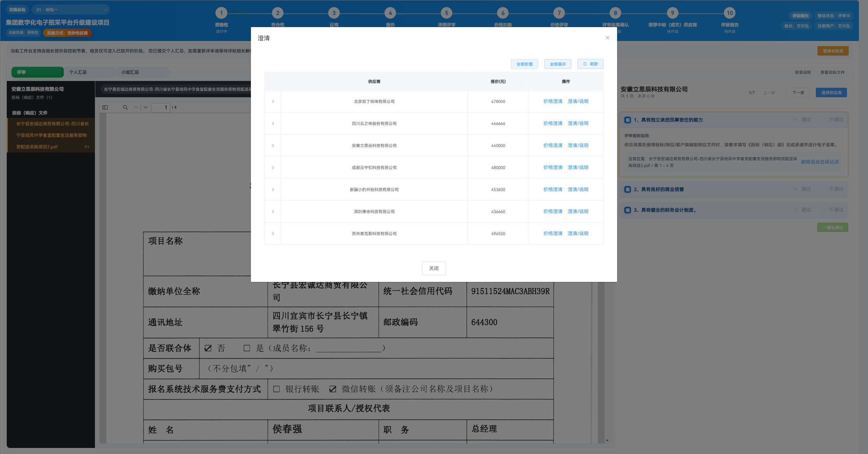Expand the 成都云中忆科技有限公司 row
The image size is (868, 454).
[x=273, y=167]
